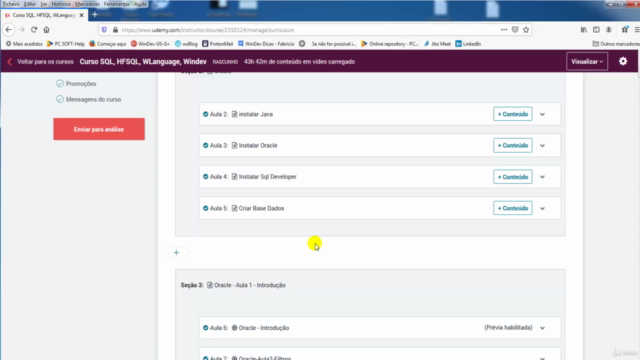Open the Histórico menu
The height and width of the screenshot is (360, 640).
tap(61, 4)
